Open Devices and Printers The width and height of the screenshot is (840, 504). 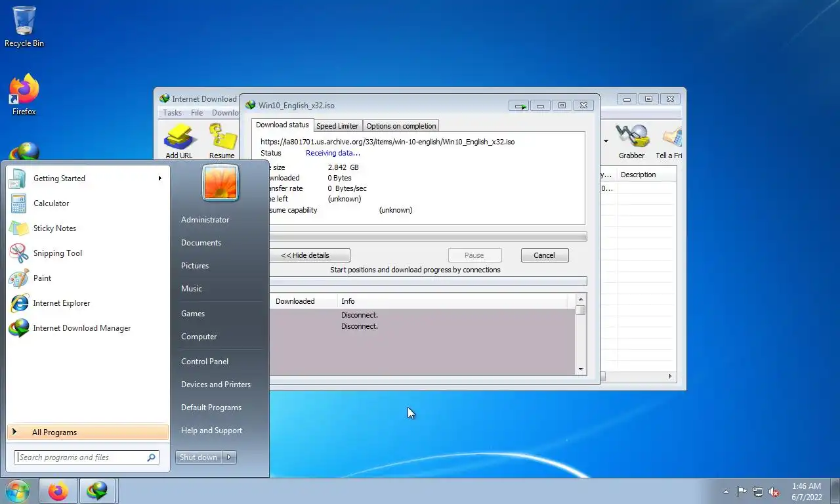point(216,385)
